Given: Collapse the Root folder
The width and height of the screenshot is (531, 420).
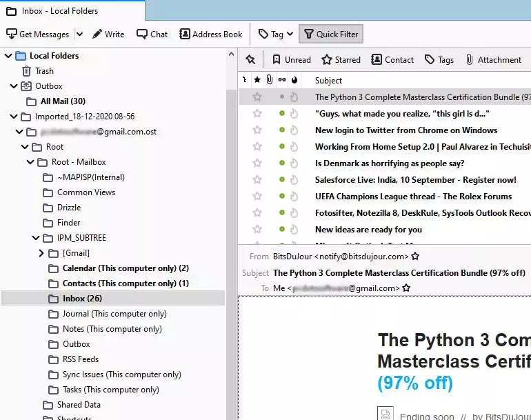Looking at the screenshot, I should click(25, 147).
